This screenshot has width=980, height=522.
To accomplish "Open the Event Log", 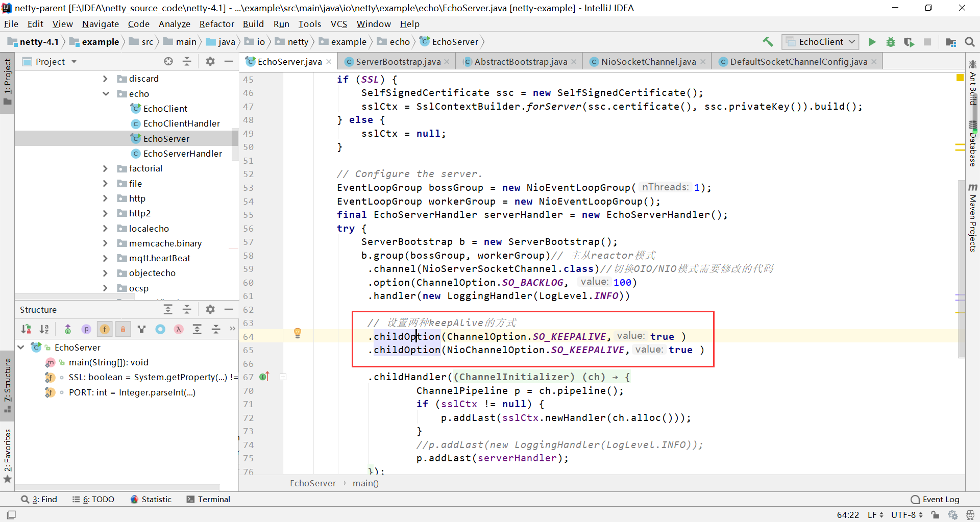I will pyautogui.click(x=936, y=499).
